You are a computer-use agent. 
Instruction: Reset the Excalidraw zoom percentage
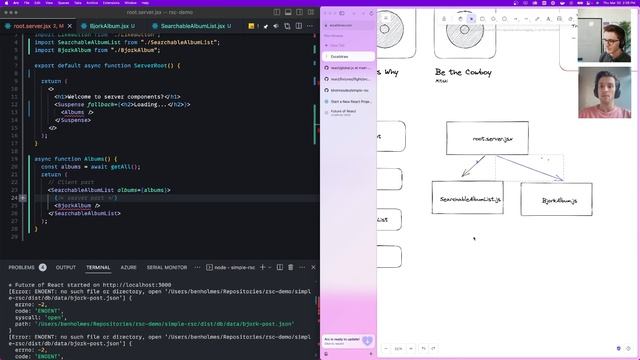click(398, 349)
